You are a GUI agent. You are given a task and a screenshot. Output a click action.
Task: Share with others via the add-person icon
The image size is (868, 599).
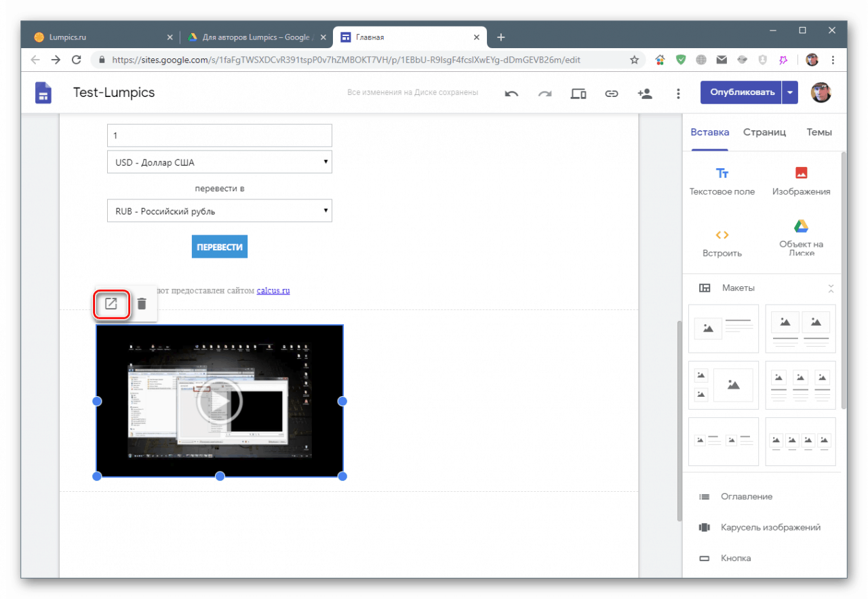[645, 94]
